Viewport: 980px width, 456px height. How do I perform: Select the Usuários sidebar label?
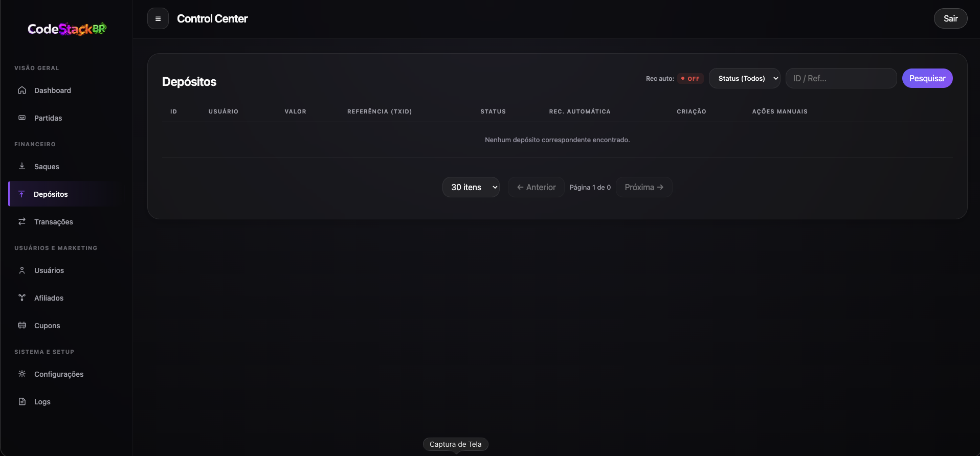coord(49,270)
